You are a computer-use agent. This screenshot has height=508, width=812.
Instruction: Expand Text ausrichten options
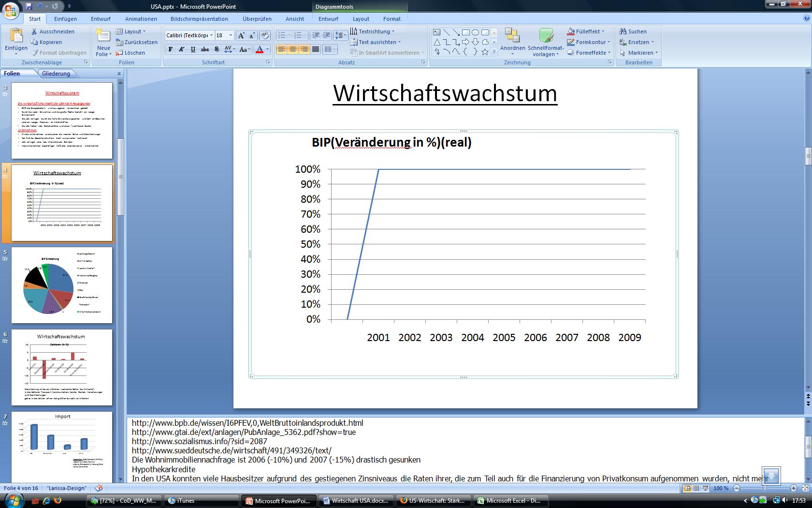click(376, 42)
